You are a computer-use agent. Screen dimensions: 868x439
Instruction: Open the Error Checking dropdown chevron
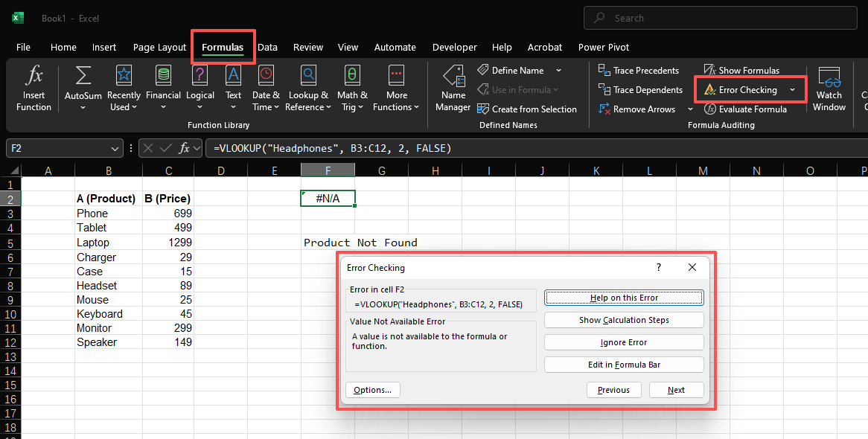pyautogui.click(x=791, y=89)
